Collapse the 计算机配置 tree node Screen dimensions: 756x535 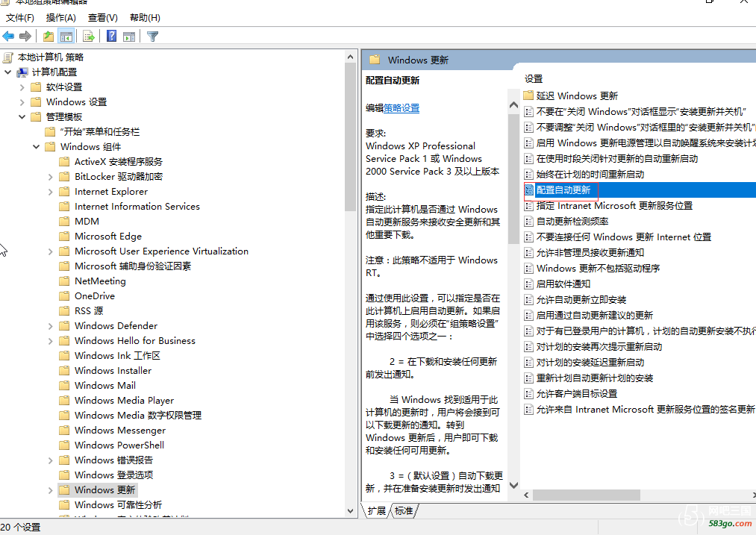(7, 72)
